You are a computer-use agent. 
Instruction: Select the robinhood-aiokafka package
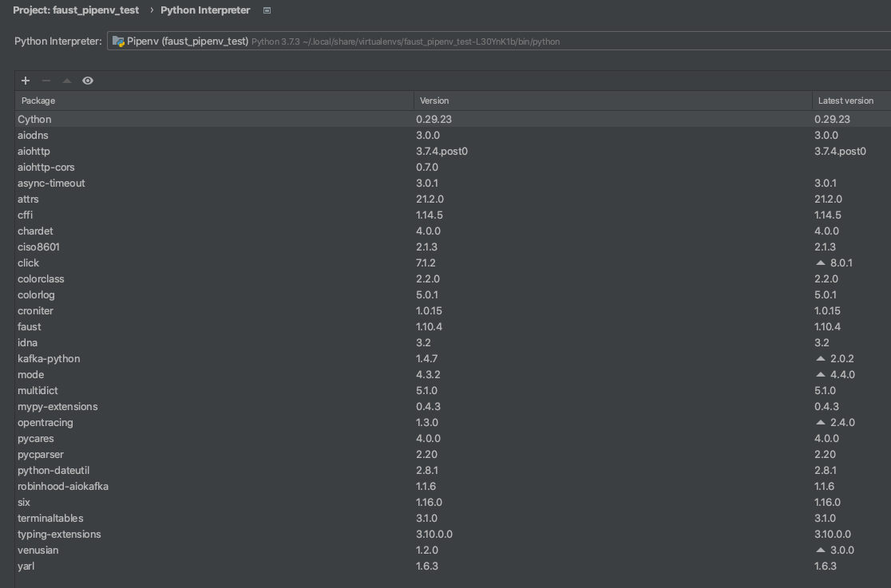(62, 487)
